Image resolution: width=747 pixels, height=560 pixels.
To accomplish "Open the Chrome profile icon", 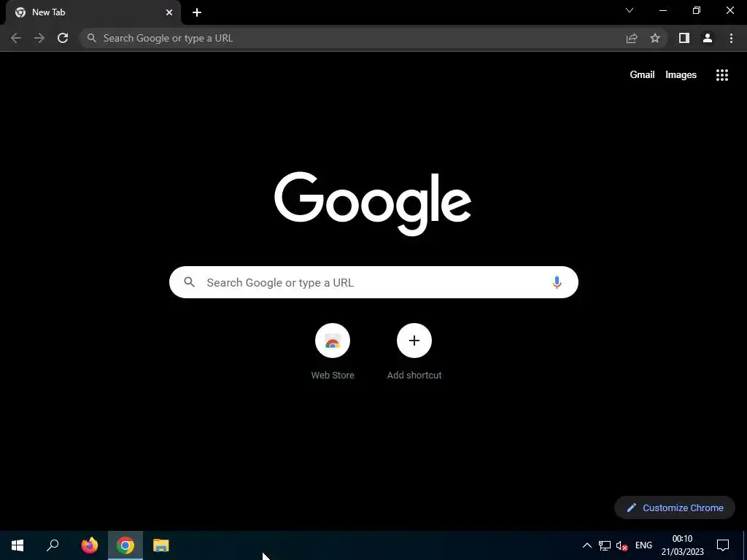I will coord(708,38).
